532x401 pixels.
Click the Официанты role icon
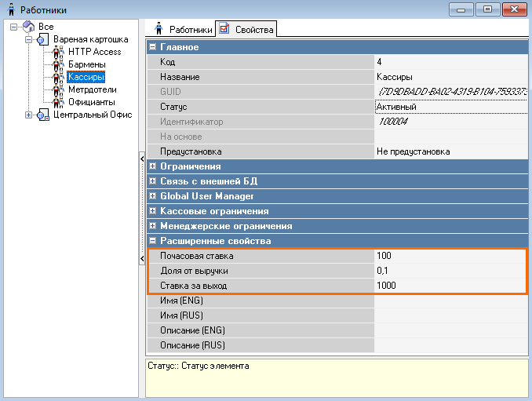tap(58, 102)
